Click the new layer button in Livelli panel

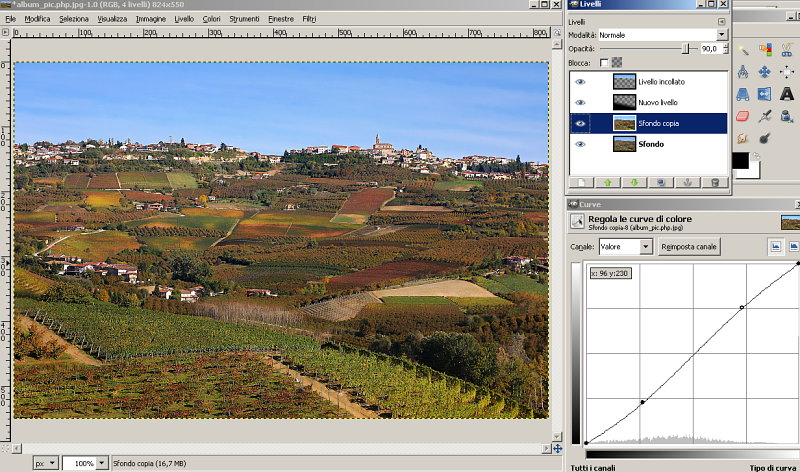(580, 182)
